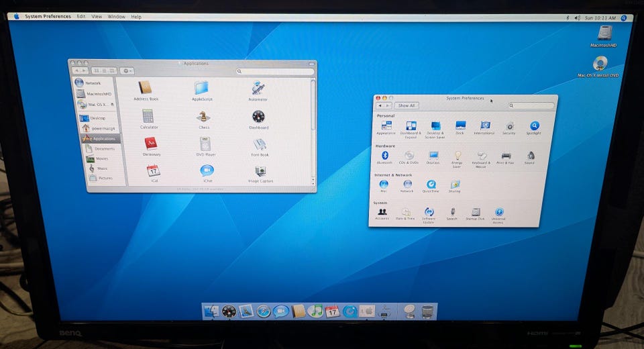Screen dimensions: 644x349
Task: Open the View menu
Action: click(97, 16)
